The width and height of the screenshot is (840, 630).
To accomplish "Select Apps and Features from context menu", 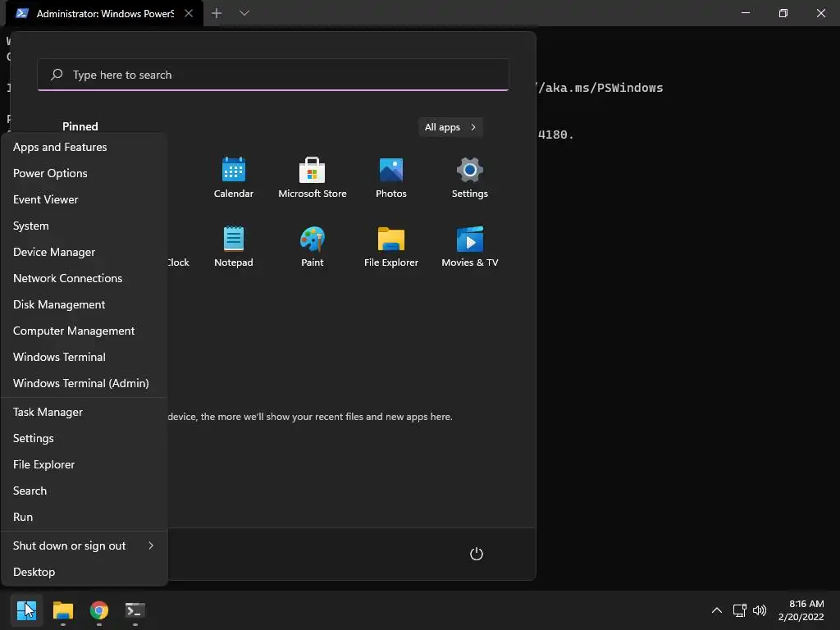I will [84, 147].
